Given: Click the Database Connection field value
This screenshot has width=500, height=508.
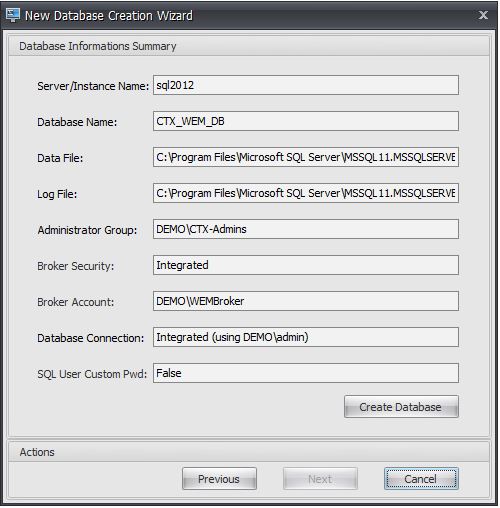Looking at the screenshot, I should click(306, 337).
